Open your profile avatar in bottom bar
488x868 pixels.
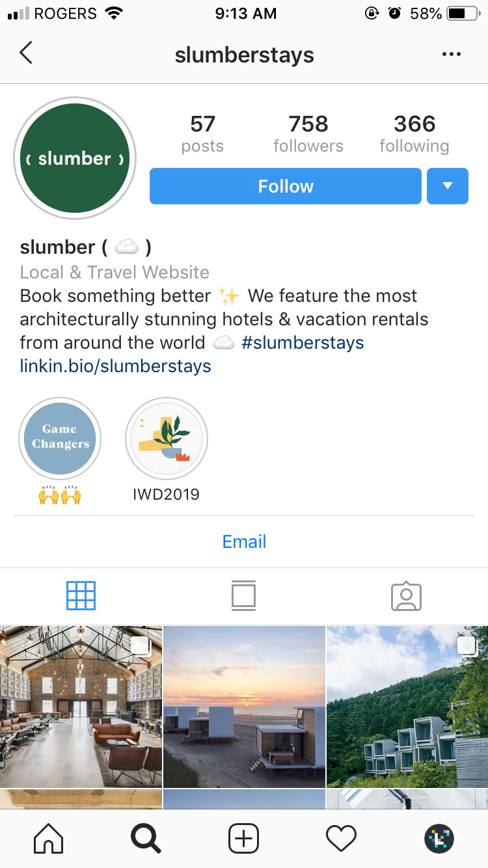439,839
